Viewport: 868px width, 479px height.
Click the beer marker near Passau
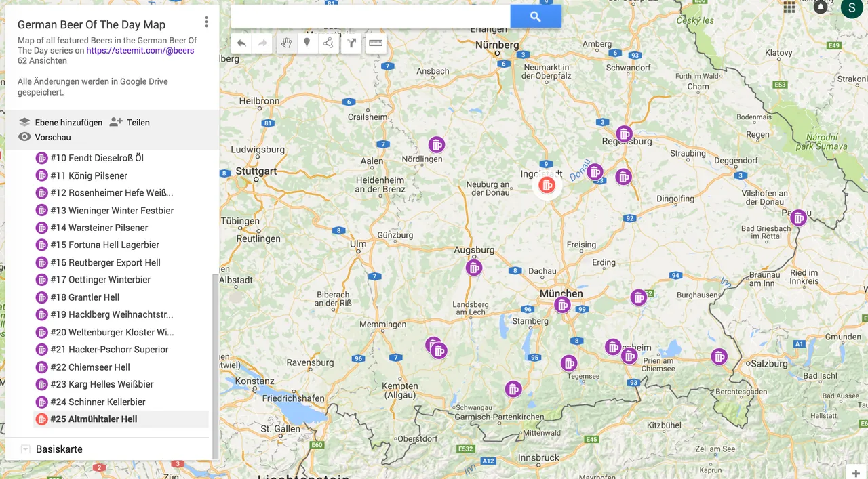pyautogui.click(x=798, y=217)
